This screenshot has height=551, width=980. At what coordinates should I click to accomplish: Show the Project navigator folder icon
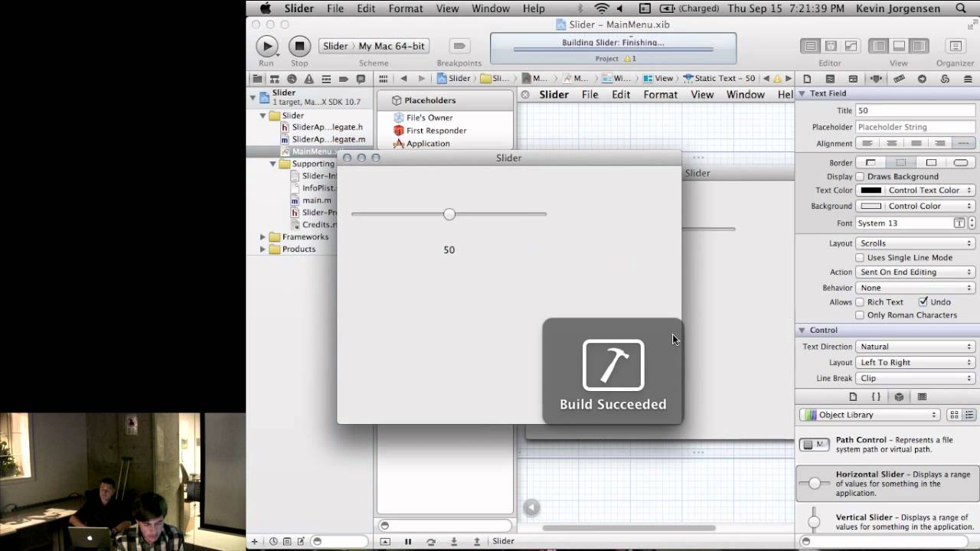pyautogui.click(x=257, y=79)
